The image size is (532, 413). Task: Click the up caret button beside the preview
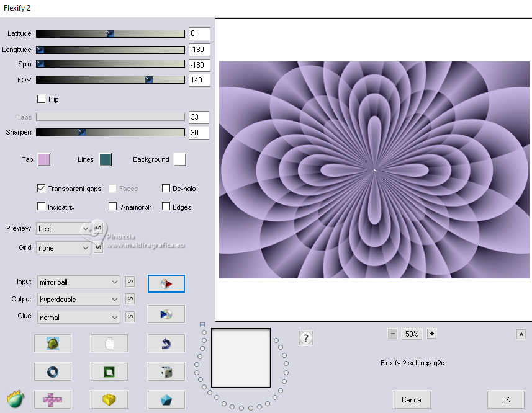tap(521, 334)
